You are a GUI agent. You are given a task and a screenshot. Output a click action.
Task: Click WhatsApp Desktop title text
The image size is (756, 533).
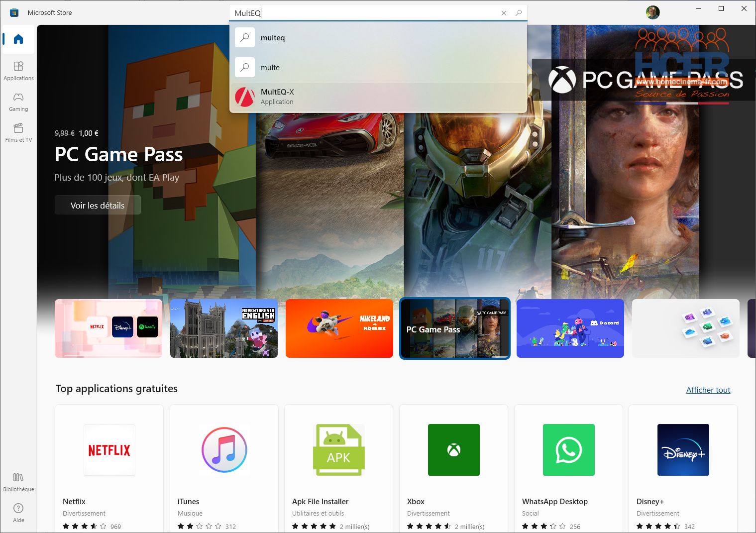point(555,501)
